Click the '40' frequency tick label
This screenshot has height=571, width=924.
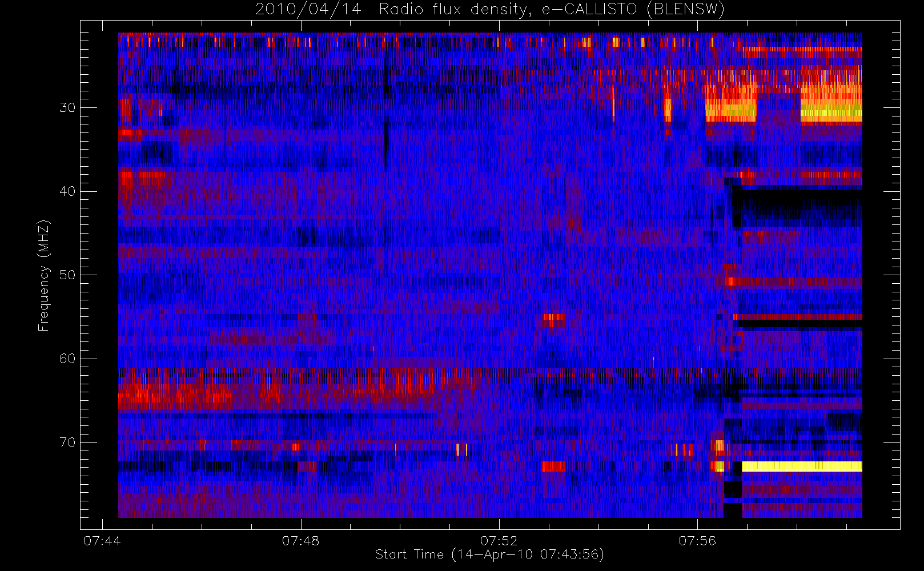(x=67, y=191)
